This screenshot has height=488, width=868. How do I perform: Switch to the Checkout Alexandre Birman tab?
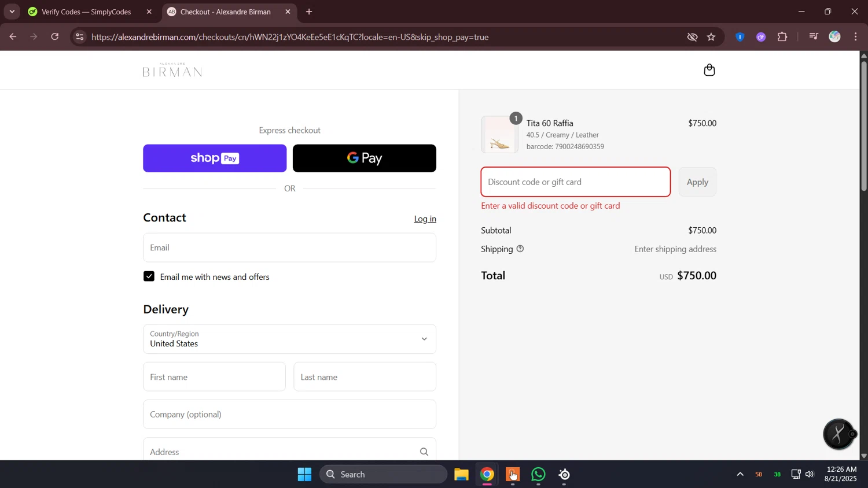pos(226,12)
